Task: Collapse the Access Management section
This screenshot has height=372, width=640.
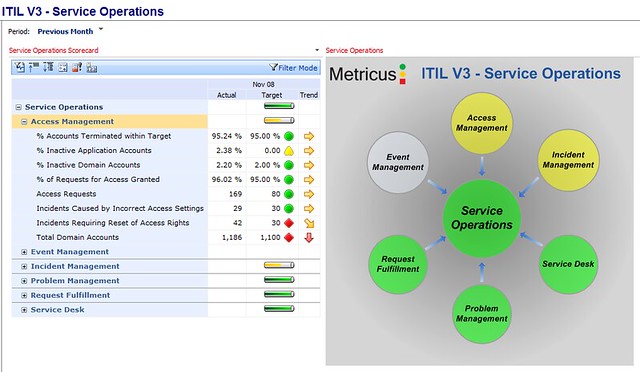Action: click(24, 122)
